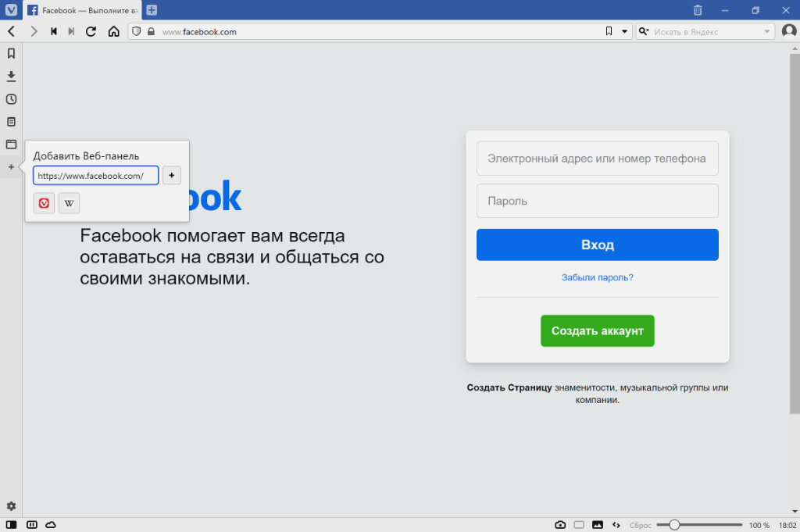Open a new tab with plus button
800x532 pixels.
(x=152, y=9)
